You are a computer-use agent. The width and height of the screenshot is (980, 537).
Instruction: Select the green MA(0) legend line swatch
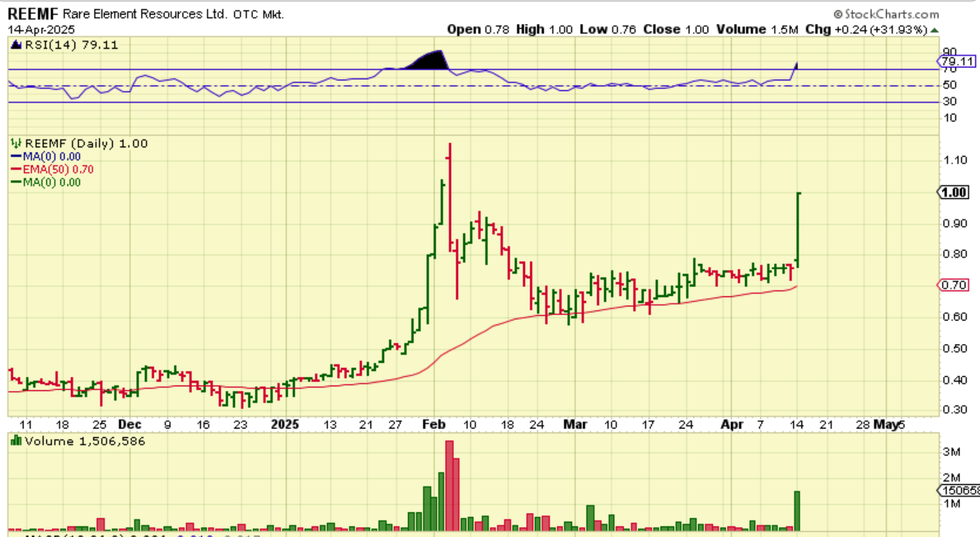tap(16, 182)
